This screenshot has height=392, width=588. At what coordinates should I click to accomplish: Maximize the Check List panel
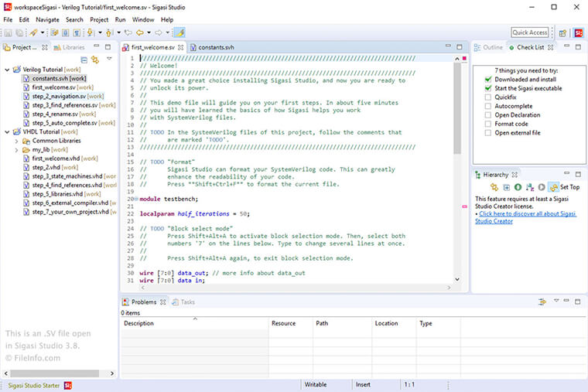pos(579,47)
